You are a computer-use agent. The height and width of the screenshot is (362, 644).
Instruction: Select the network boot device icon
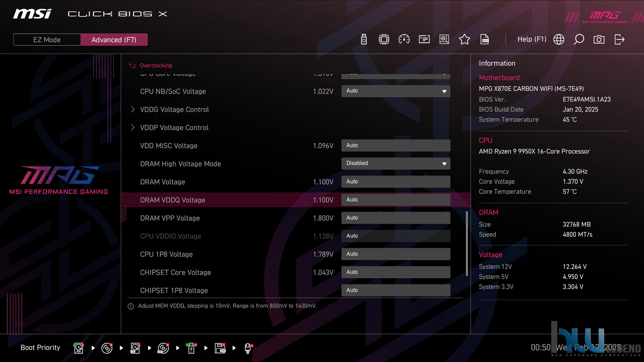pyautogui.click(x=248, y=348)
